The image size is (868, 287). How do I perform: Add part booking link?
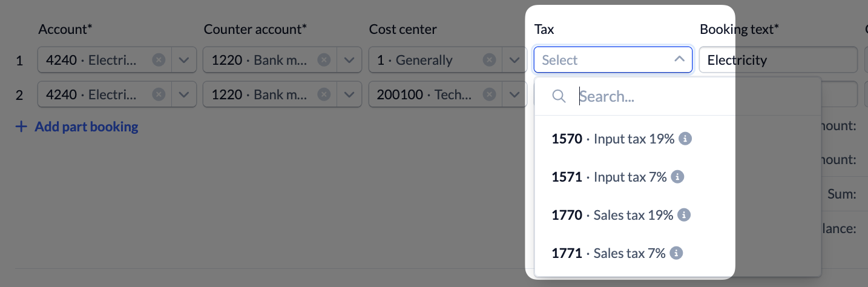(77, 127)
